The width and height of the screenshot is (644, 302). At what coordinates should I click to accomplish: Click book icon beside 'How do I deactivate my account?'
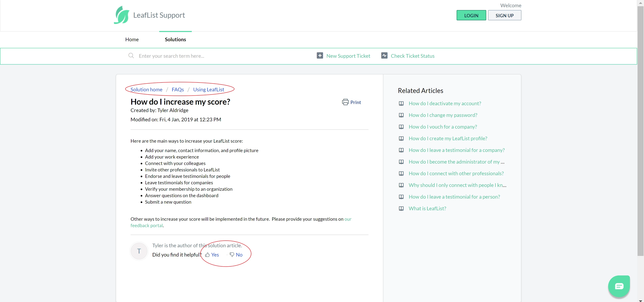coord(401,103)
